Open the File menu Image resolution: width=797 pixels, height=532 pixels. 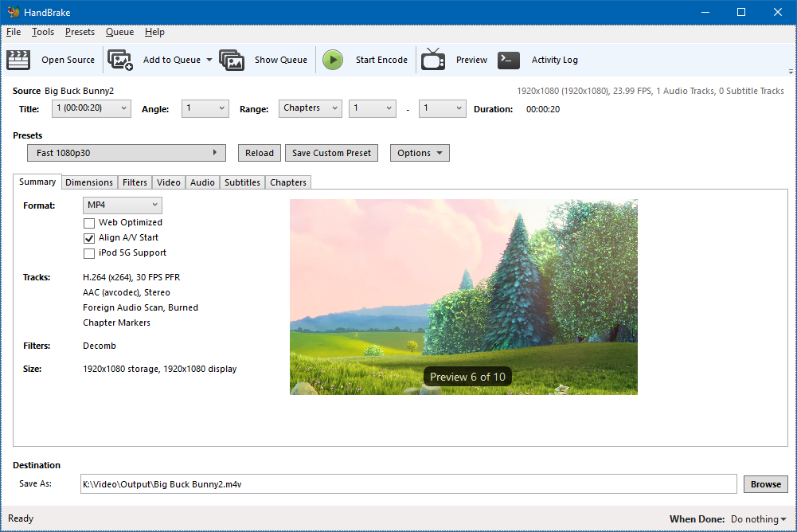(14, 32)
